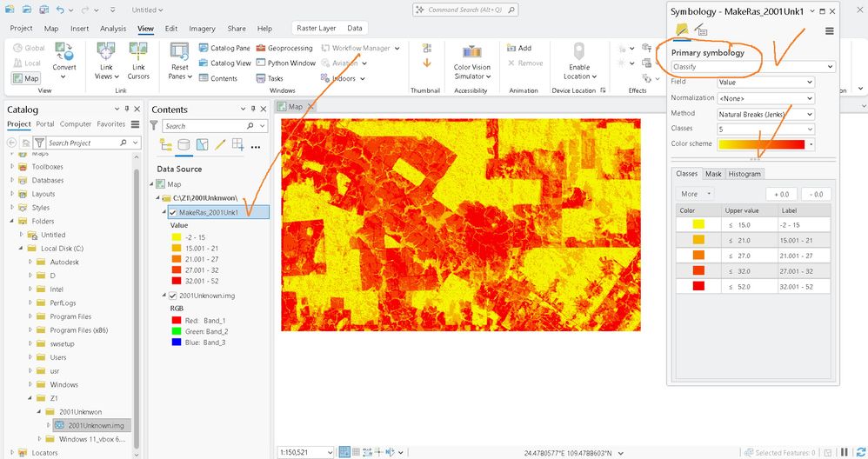Open the Python Window

pos(285,63)
